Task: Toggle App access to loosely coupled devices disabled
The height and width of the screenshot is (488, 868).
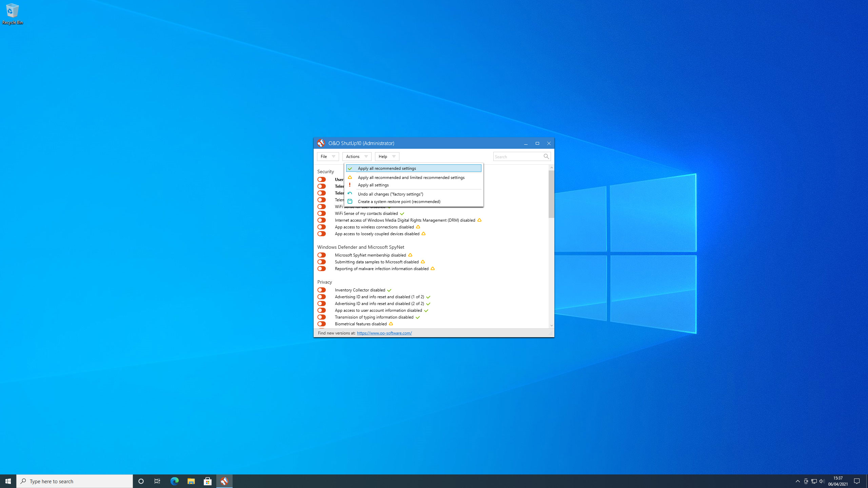Action: click(321, 234)
